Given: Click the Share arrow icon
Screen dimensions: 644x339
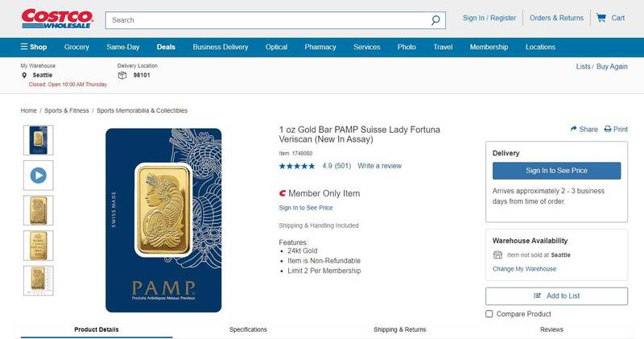Looking at the screenshot, I should click(x=574, y=129).
